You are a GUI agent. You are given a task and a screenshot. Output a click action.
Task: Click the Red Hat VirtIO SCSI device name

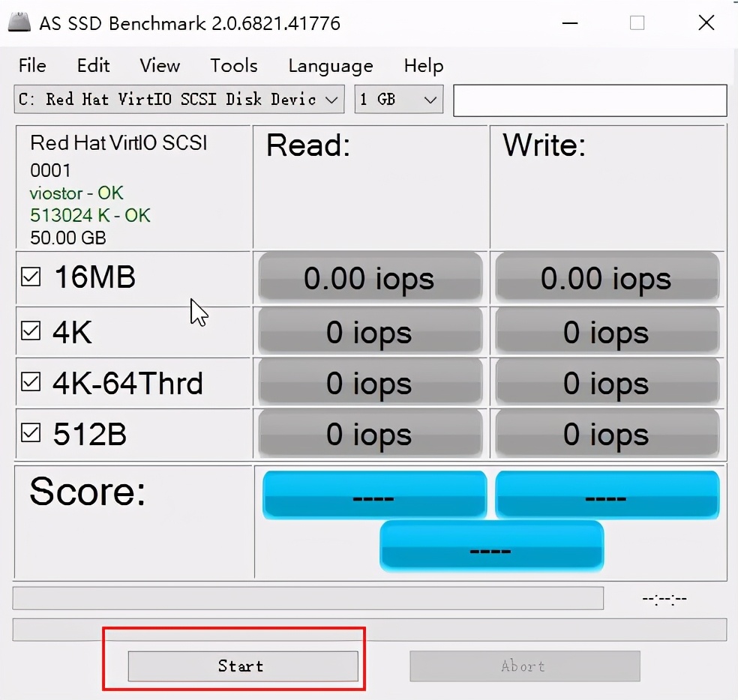(x=118, y=143)
